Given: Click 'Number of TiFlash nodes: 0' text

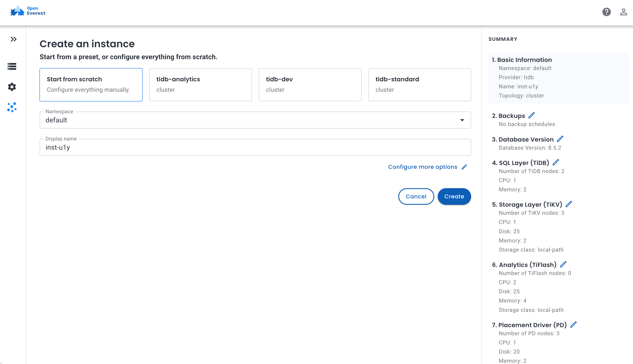Looking at the screenshot, I should tap(535, 273).
